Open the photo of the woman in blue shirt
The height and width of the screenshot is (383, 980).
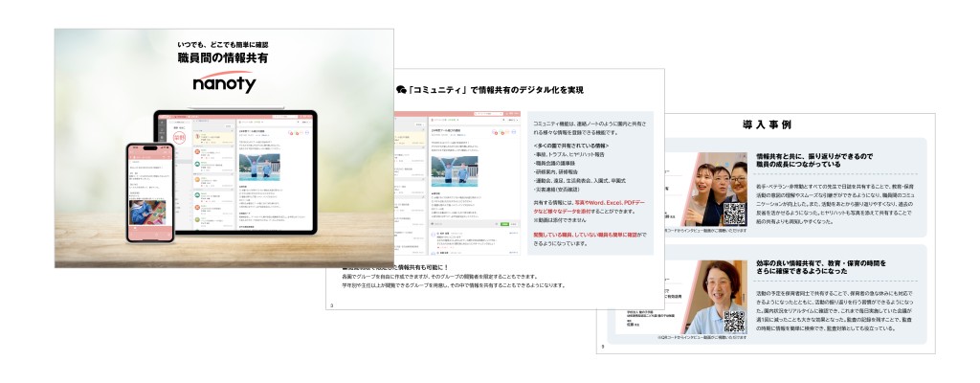(x=717, y=297)
